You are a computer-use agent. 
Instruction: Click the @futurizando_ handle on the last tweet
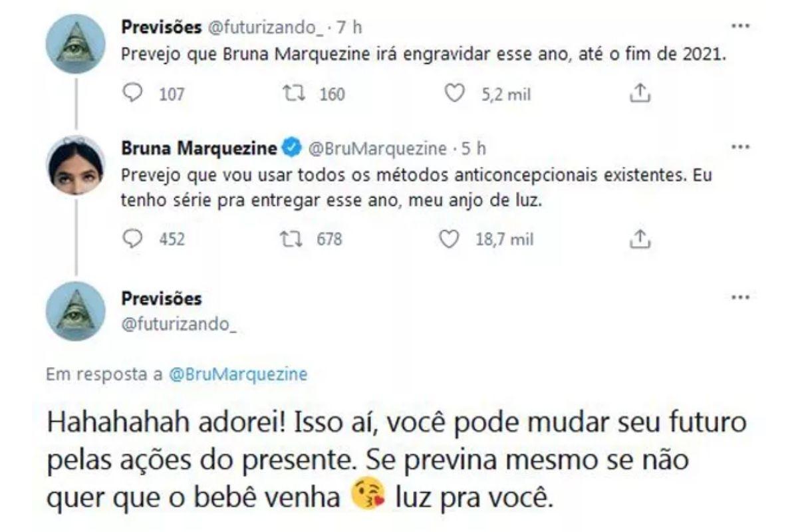coord(171,323)
